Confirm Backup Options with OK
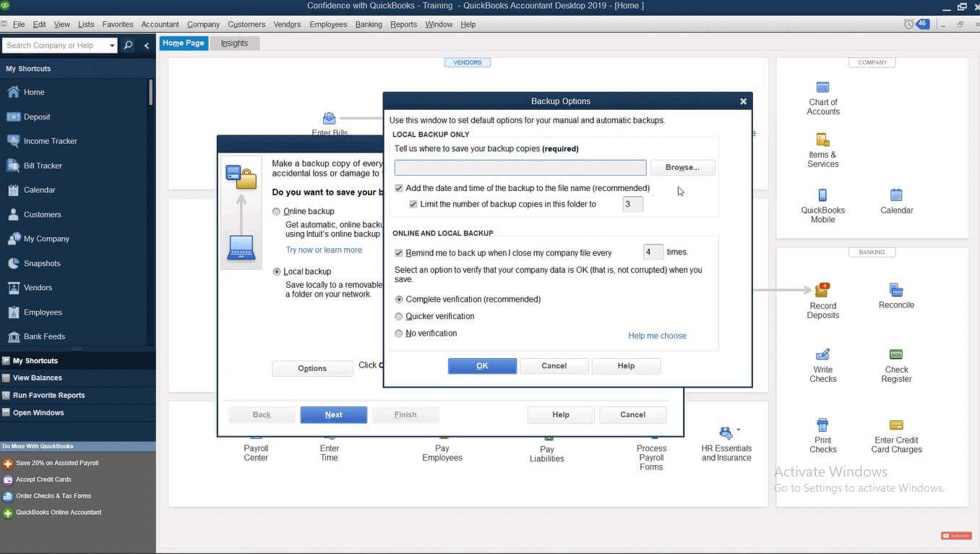 pyautogui.click(x=482, y=366)
